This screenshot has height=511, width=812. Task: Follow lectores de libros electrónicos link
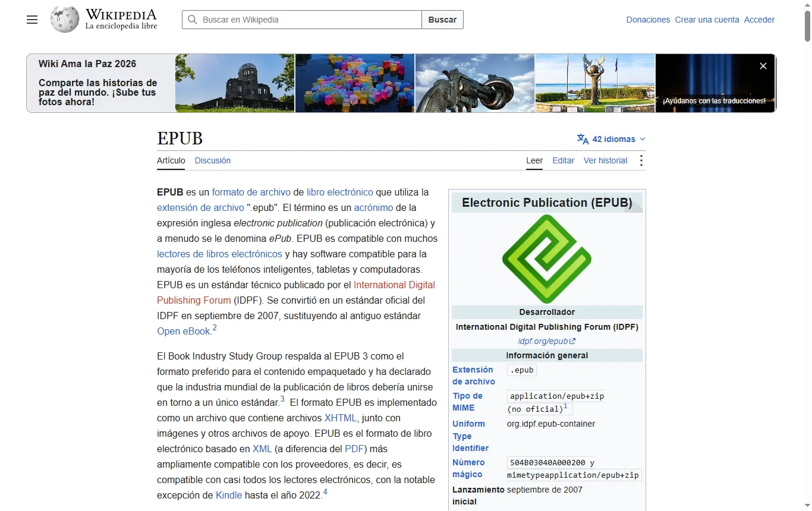[219, 254]
